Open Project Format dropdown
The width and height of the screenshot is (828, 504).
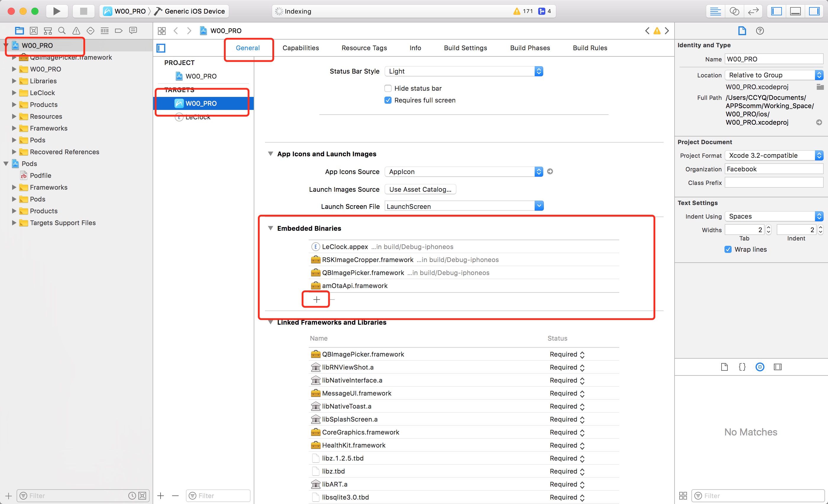coord(774,155)
